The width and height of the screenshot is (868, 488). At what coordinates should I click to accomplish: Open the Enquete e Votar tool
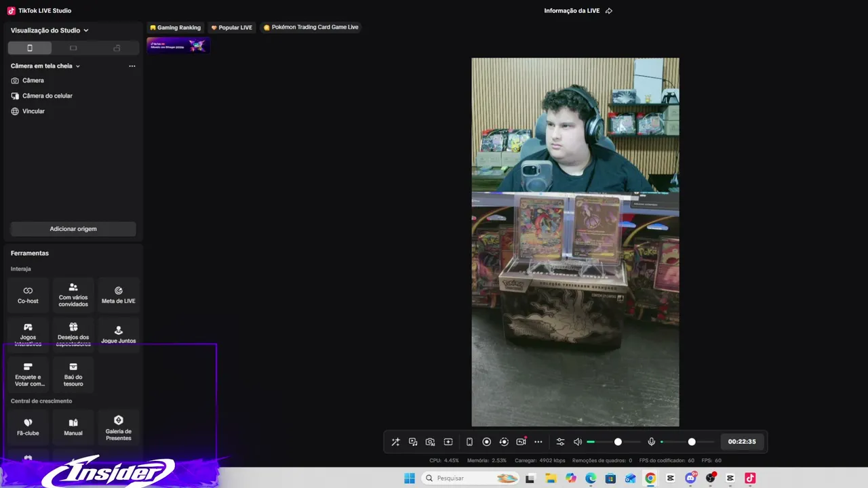28,375
